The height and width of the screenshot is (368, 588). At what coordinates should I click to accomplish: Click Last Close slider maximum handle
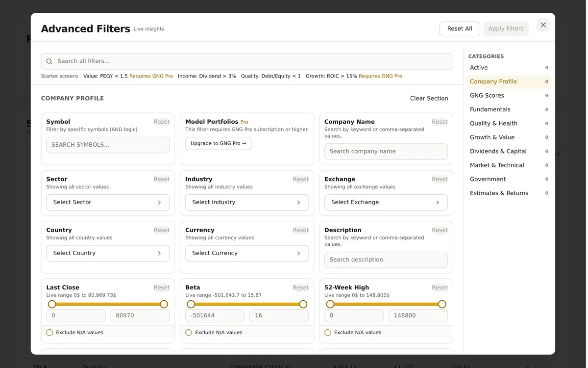pos(164,304)
